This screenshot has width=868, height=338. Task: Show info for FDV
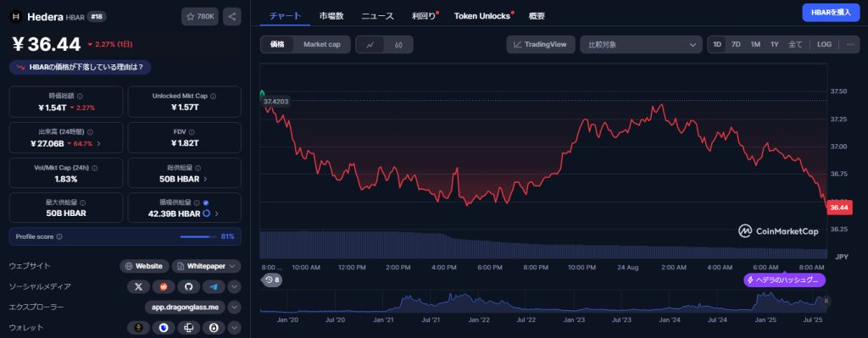coord(192,132)
